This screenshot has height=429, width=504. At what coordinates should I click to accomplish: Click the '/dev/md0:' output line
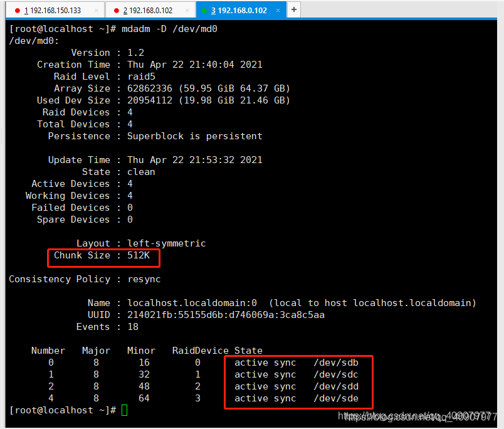point(34,41)
